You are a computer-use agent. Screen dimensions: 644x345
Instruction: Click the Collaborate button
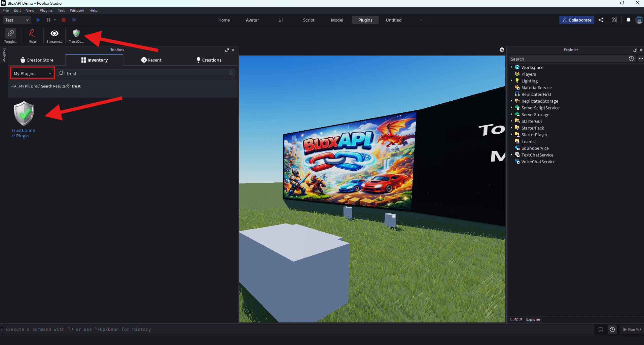pos(576,20)
